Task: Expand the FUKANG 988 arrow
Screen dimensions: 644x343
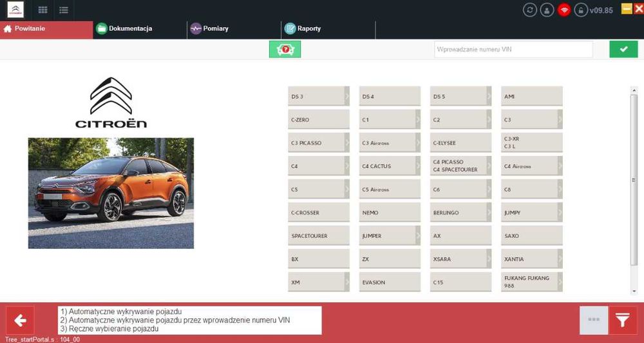Action: [560, 282]
